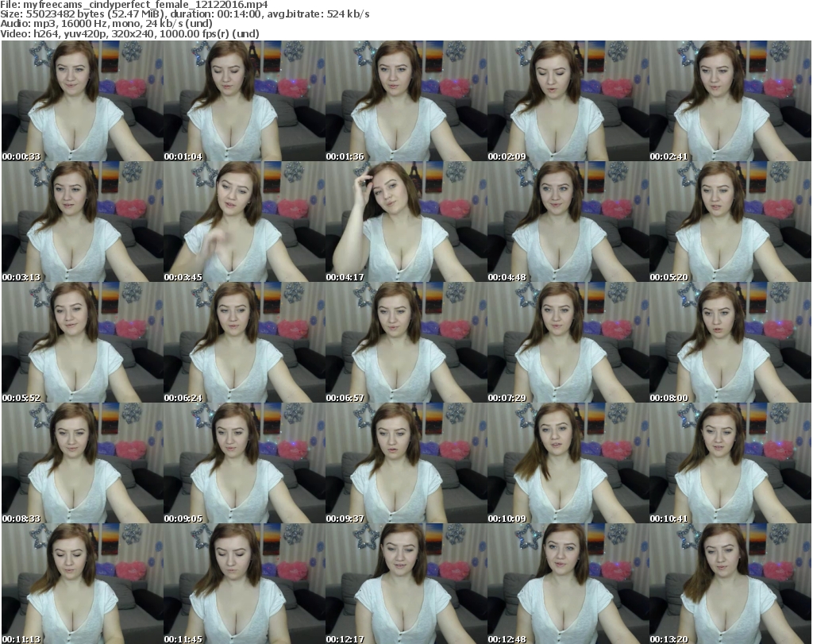The width and height of the screenshot is (813, 644).
Task: Click the 'Video: h264, yuv420p' info line
Action: click(x=129, y=33)
